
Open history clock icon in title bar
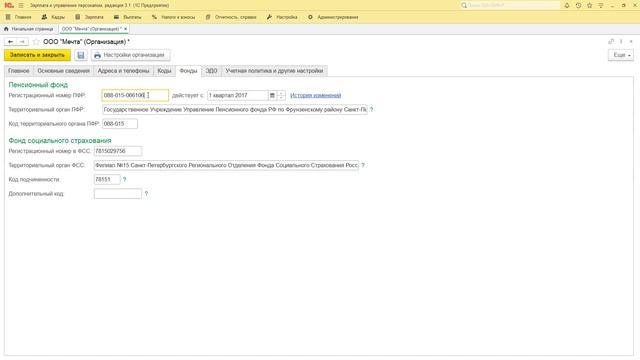click(x=578, y=5)
